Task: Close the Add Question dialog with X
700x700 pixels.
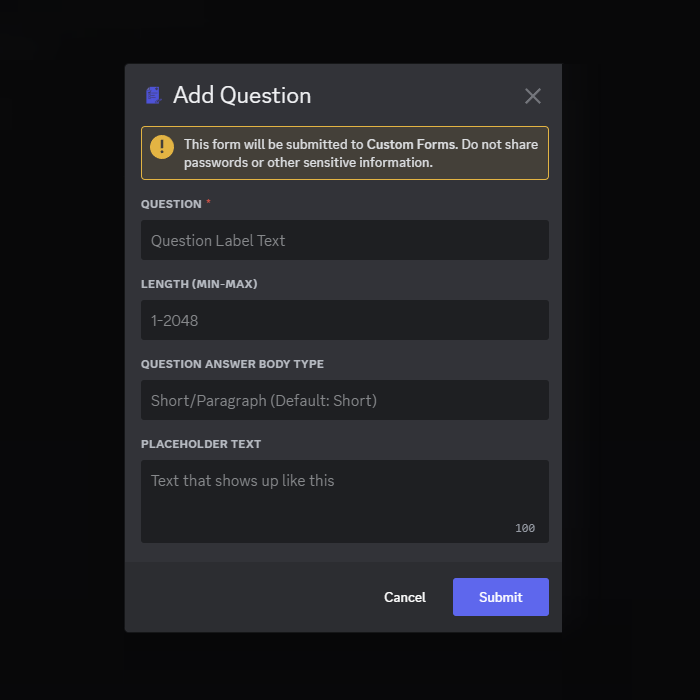Action: [x=533, y=96]
